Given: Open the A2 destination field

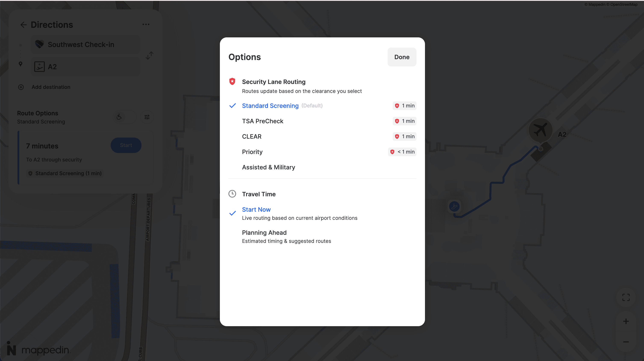Looking at the screenshot, I should [x=85, y=66].
